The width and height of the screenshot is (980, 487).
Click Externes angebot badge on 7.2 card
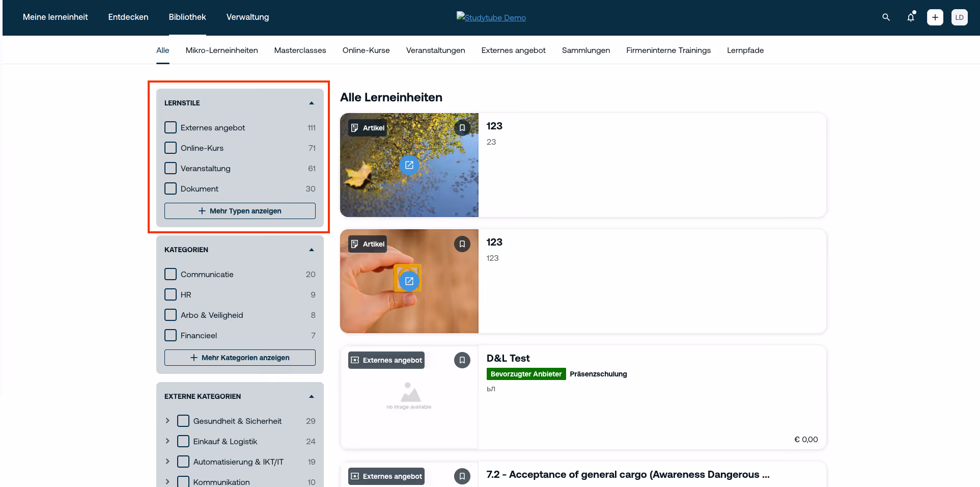tap(386, 476)
